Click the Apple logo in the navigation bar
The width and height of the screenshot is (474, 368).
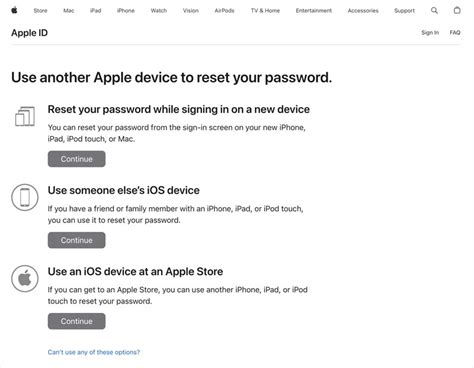point(14,10)
